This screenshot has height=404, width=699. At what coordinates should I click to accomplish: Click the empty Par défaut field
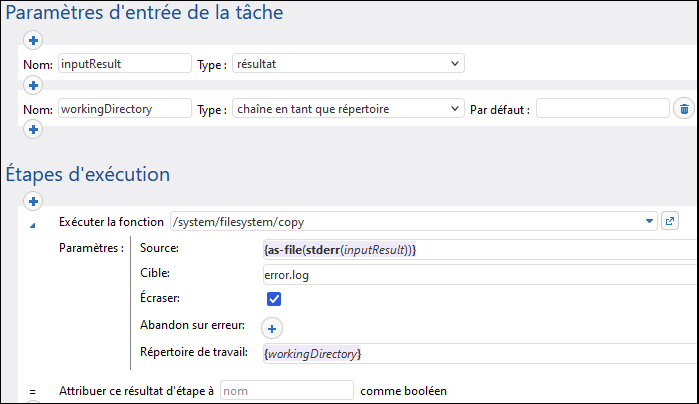coord(602,108)
